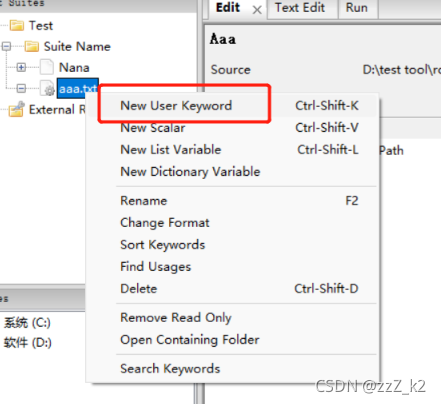Select the 软件 (D:) drive
This screenshot has width=441, height=404.
tap(28, 343)
